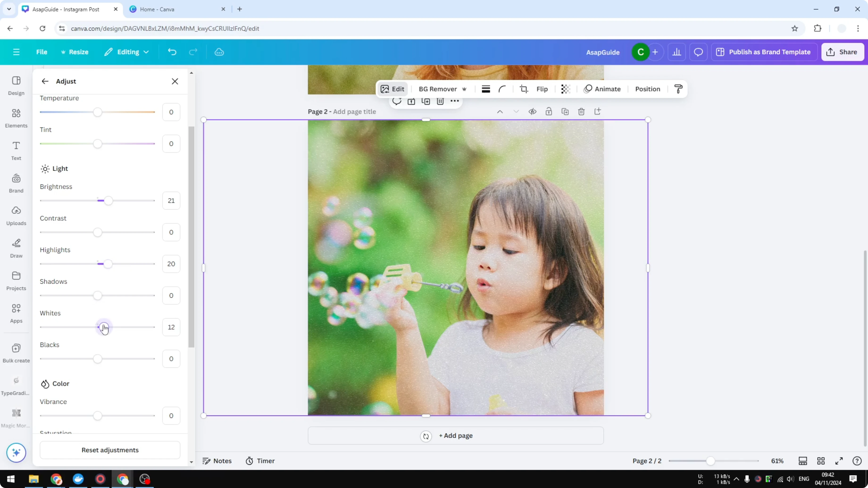Click the comment bubble icon above the image

[396, 101]
